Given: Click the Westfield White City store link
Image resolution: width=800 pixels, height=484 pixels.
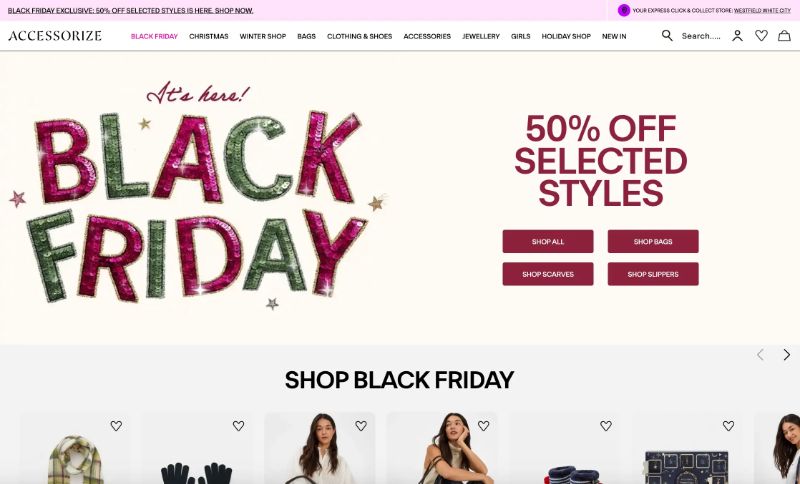Looking at the screenshot, I should tap(762, 10).
